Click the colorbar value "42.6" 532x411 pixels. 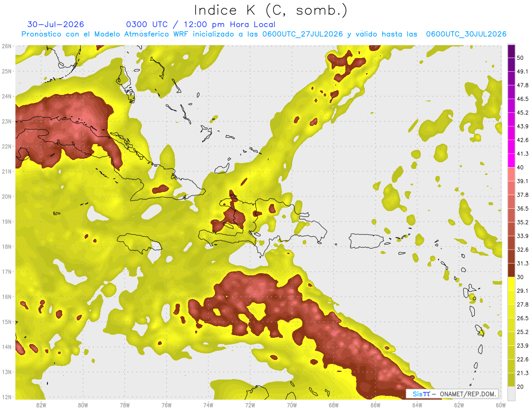point(523,140)
